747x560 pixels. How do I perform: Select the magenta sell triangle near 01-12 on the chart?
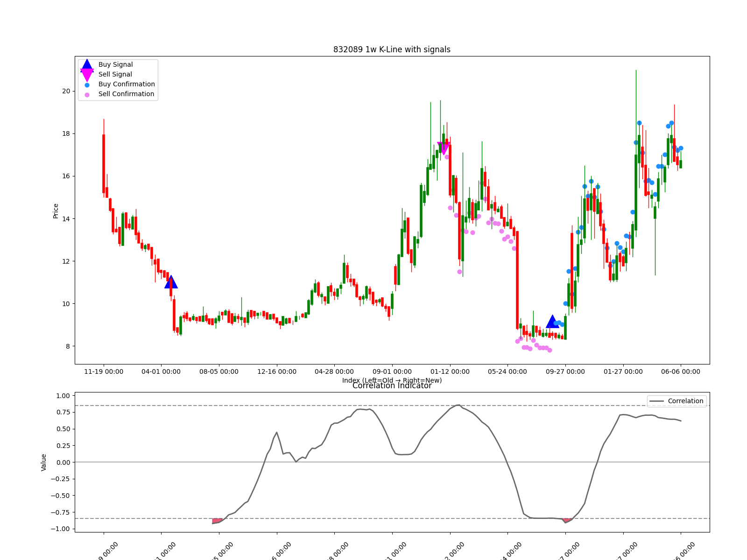pyautogui.click(x=444, y=148)
